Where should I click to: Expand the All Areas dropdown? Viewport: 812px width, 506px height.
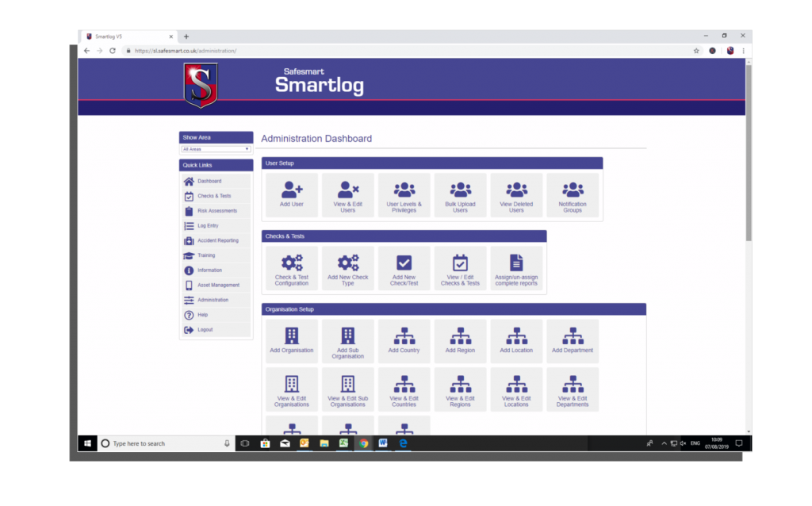point(216,149)
